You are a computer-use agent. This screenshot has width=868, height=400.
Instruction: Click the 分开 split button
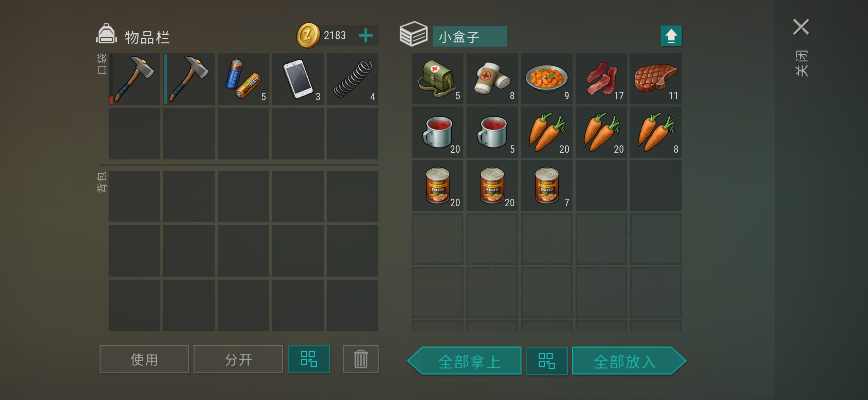point(238,359)
